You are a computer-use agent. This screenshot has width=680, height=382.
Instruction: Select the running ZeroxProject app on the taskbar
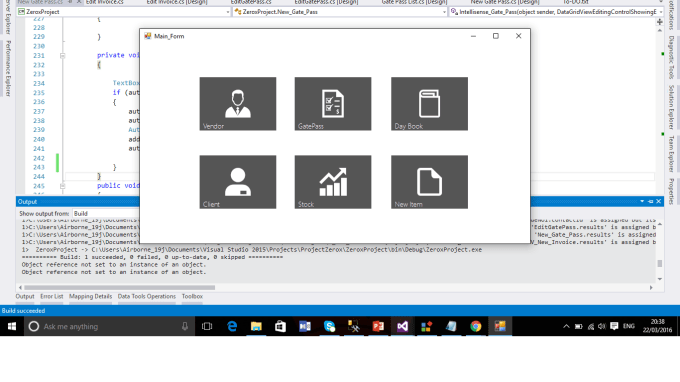[500, 326]
